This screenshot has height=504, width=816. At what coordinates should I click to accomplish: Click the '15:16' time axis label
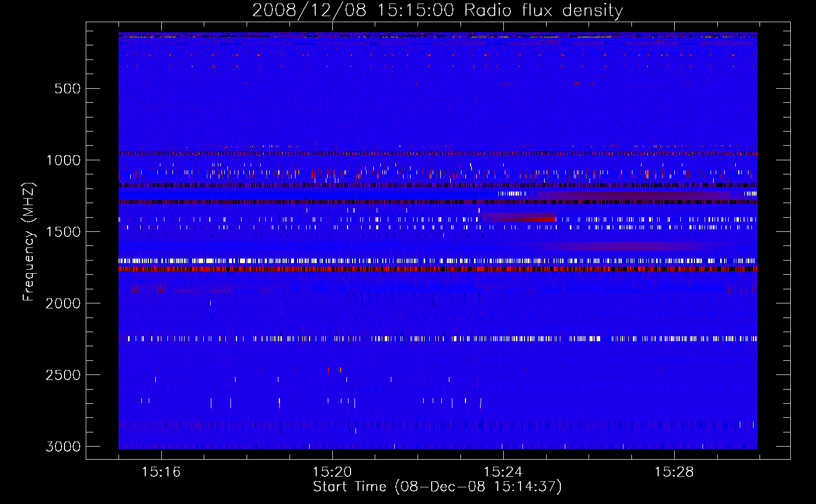[161, 472]
